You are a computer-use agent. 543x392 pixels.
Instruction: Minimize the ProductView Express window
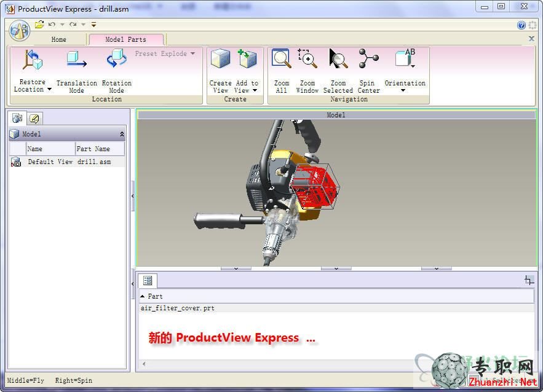tap(485, 6)
